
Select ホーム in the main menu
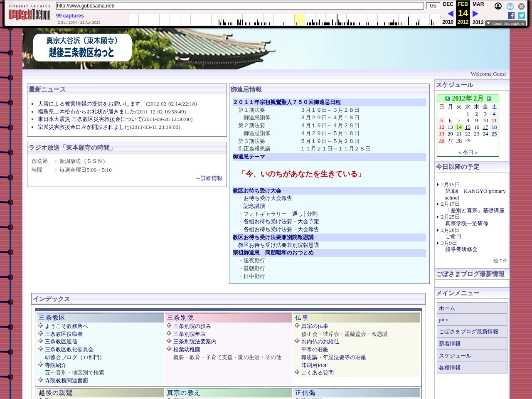[447, 308]
